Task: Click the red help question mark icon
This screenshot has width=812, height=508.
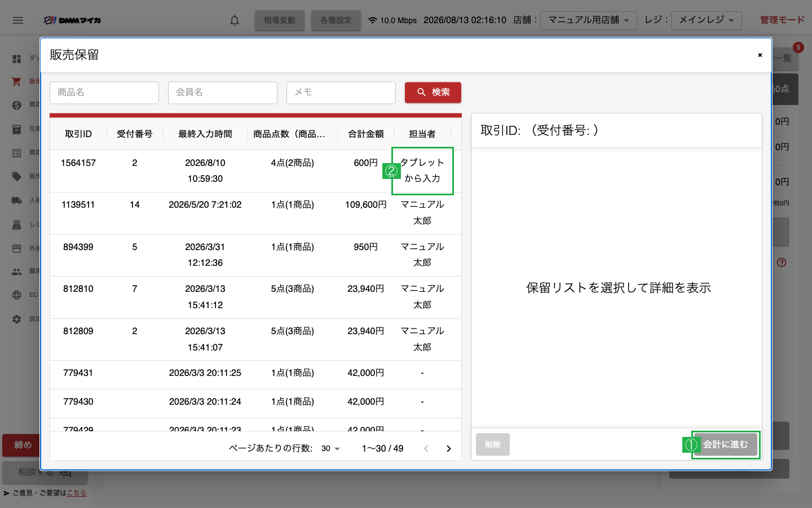Action: pyautogui.click(x=782, y=262)
